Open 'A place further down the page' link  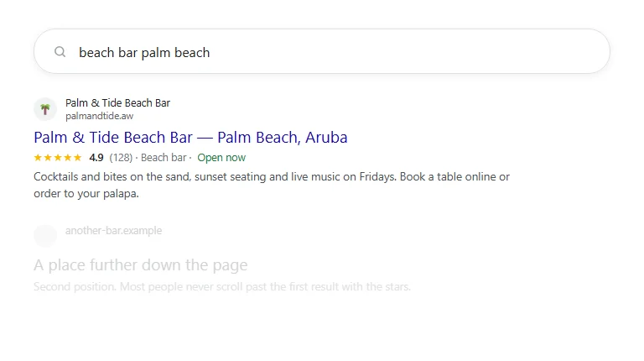coord(141,265)
